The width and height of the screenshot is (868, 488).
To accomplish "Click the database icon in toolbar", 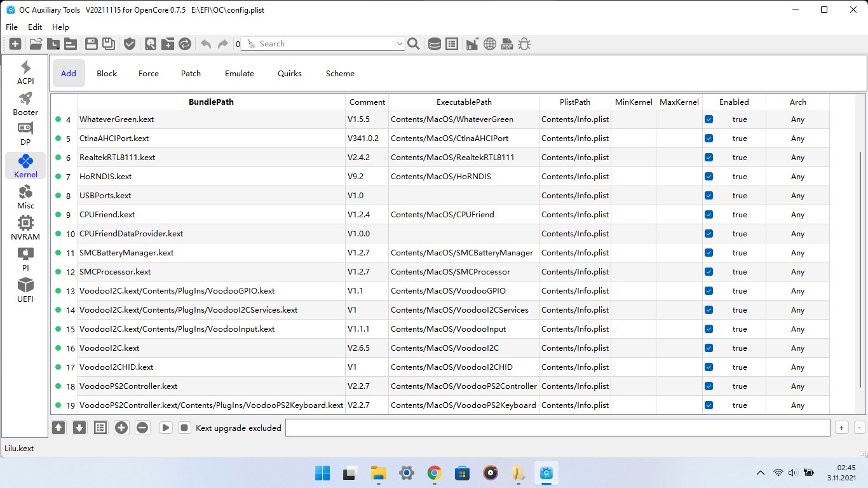I will [x=435, y=44].
